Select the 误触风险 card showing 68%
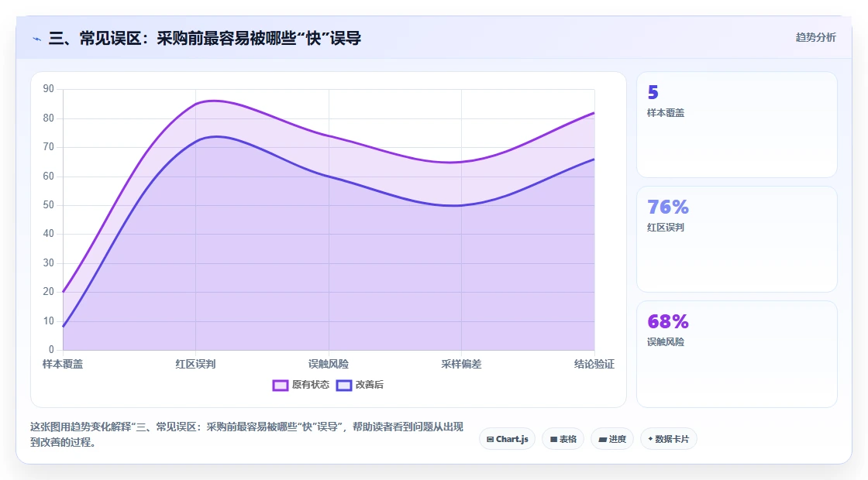 click(737, 354)
